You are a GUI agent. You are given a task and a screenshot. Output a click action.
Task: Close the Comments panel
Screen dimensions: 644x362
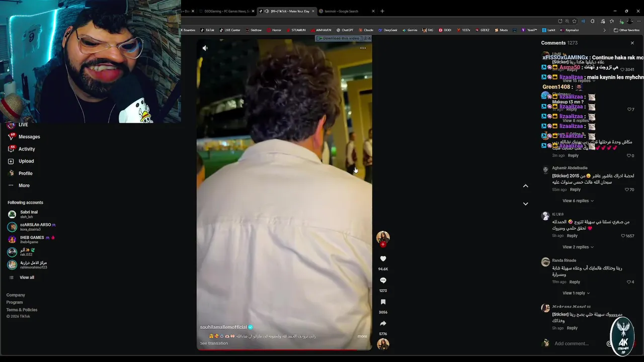coord(632,43)
